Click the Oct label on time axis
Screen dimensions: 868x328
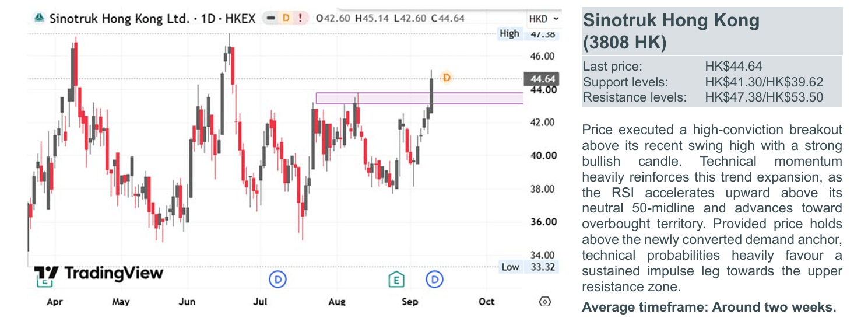tap(486, 302)
